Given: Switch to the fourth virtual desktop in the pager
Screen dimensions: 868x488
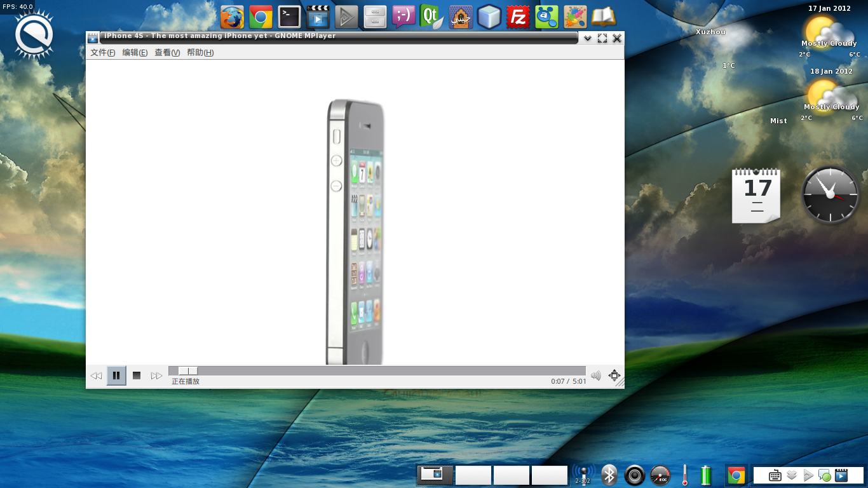Looking at the screenshot, I should point(550,475).
